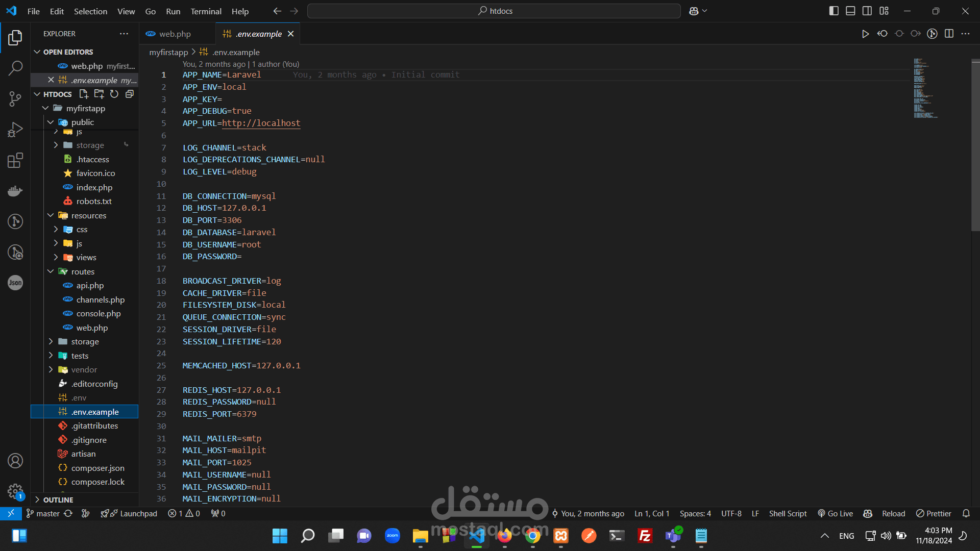Open the Docker view in activity bar
The image size is (980, 551).
tap(15, 191)
